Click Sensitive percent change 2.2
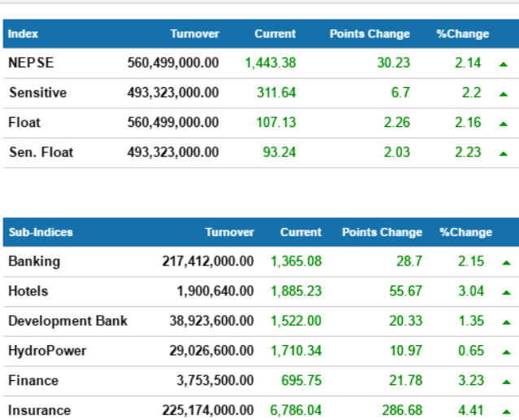Image resolution: width=519 pixels, height=420 pixels. pos(471,93)
